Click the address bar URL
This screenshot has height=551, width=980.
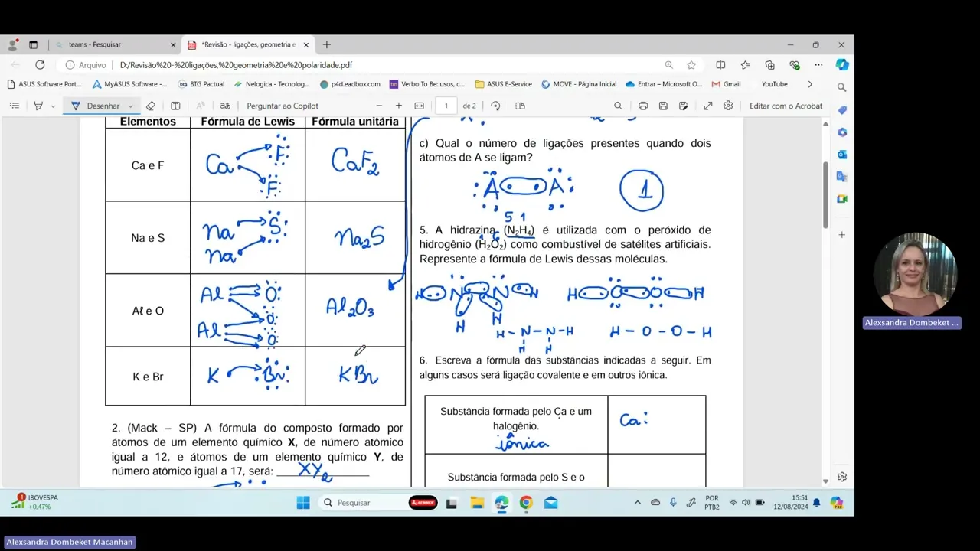click(x=236, y=65)
